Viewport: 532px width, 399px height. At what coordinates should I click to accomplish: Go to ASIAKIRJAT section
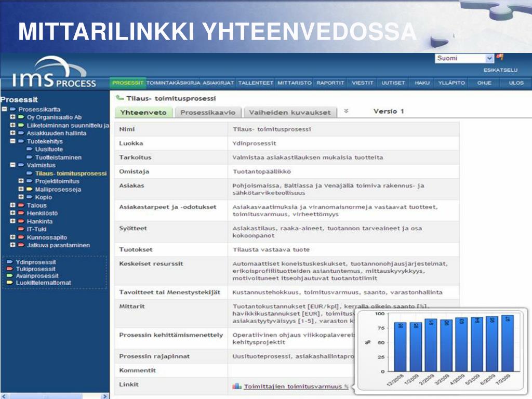click(x=218, y=83)
